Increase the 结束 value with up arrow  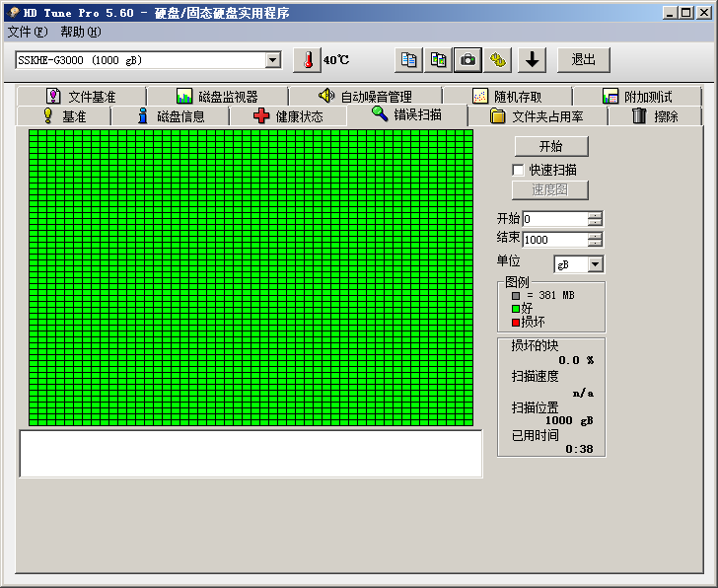pos(595,236)
